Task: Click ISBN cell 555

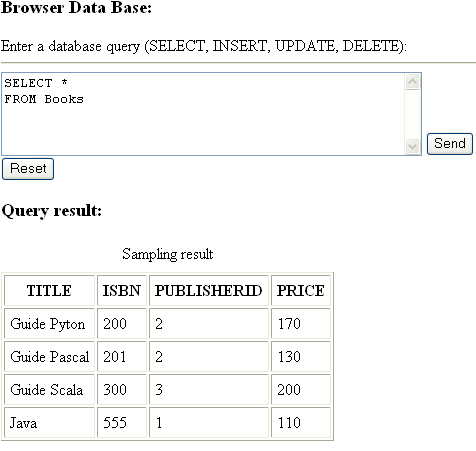Action: pyautogui.click(x=122, y=422)
